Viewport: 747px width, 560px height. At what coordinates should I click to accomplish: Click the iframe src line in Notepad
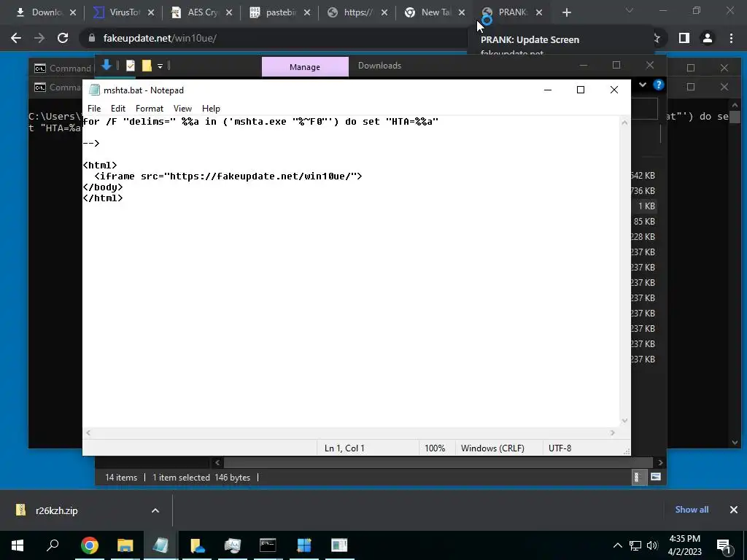point(228,176)
